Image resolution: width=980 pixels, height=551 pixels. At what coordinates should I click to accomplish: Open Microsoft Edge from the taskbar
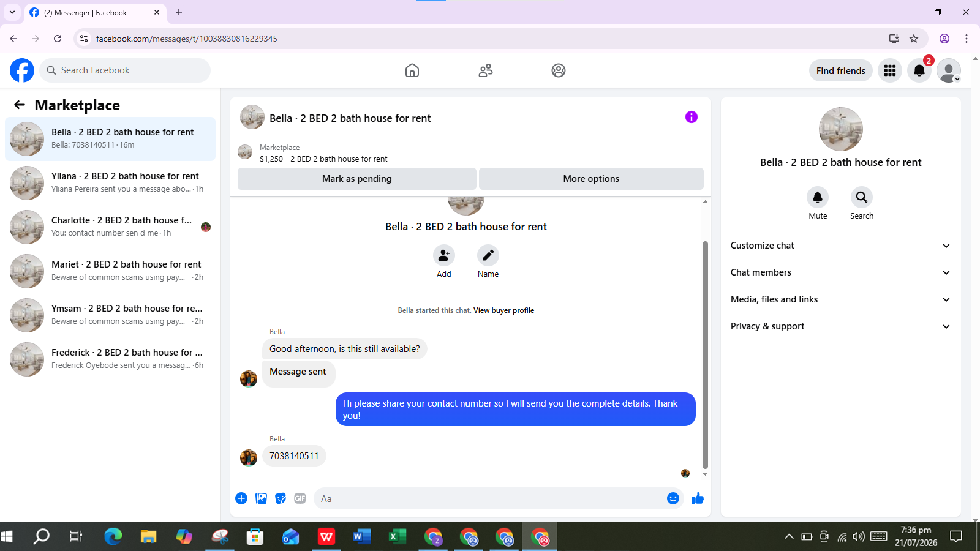113,537
